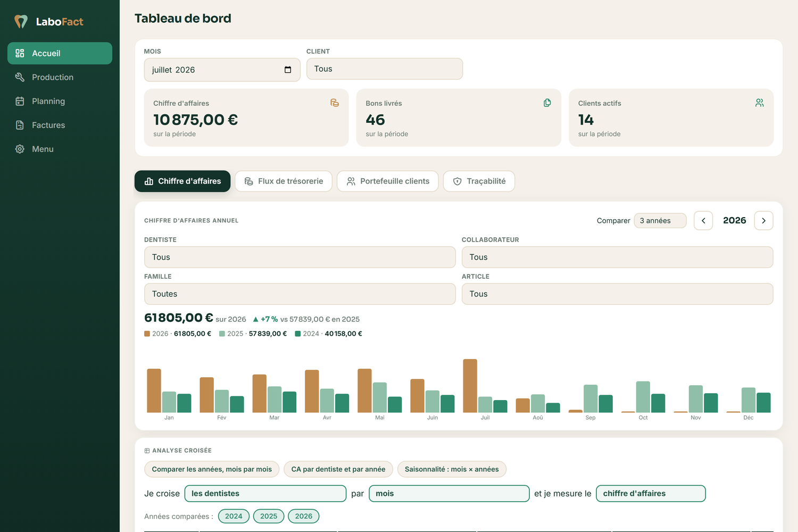Click the 2026 orange legend swatch
This screenshot has height=532, width=798.
[147, 334]
